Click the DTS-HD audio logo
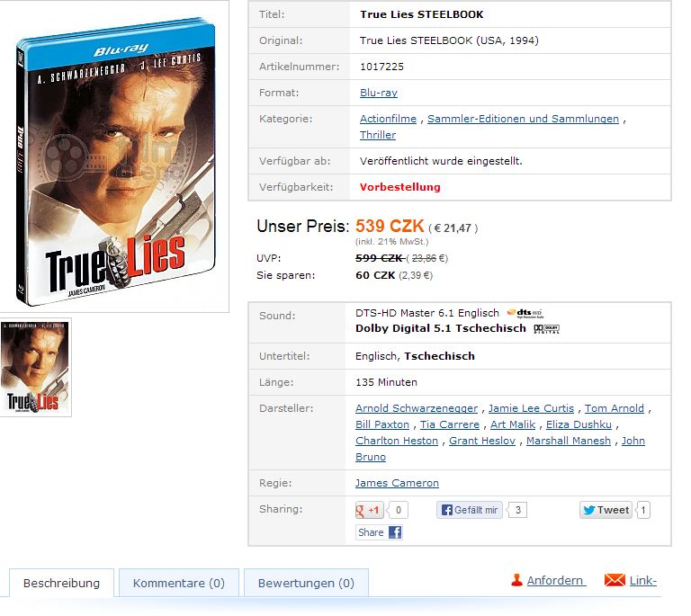The width and height of the screenshot is (691, 616). [x=525, y=313]
